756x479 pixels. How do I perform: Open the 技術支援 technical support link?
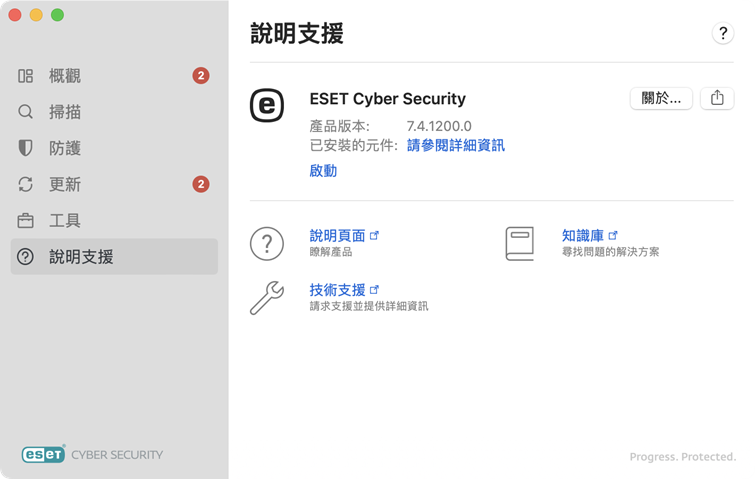pos(337,289)
